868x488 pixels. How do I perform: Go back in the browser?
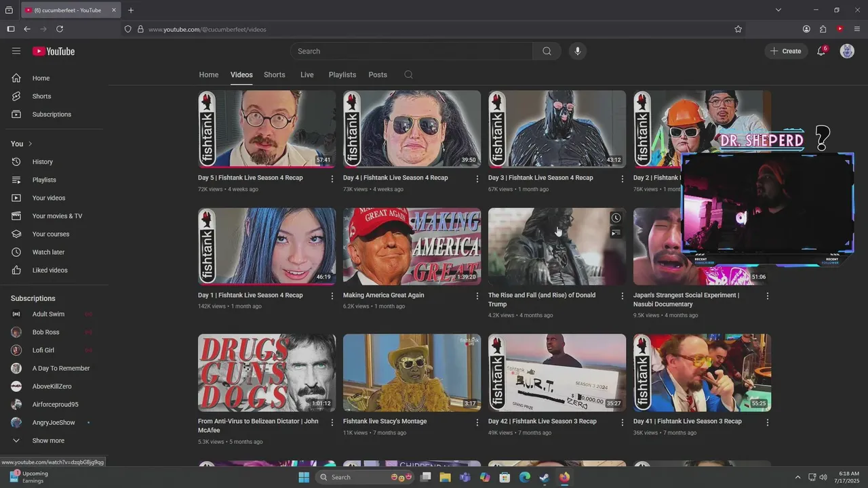point(27,29)
